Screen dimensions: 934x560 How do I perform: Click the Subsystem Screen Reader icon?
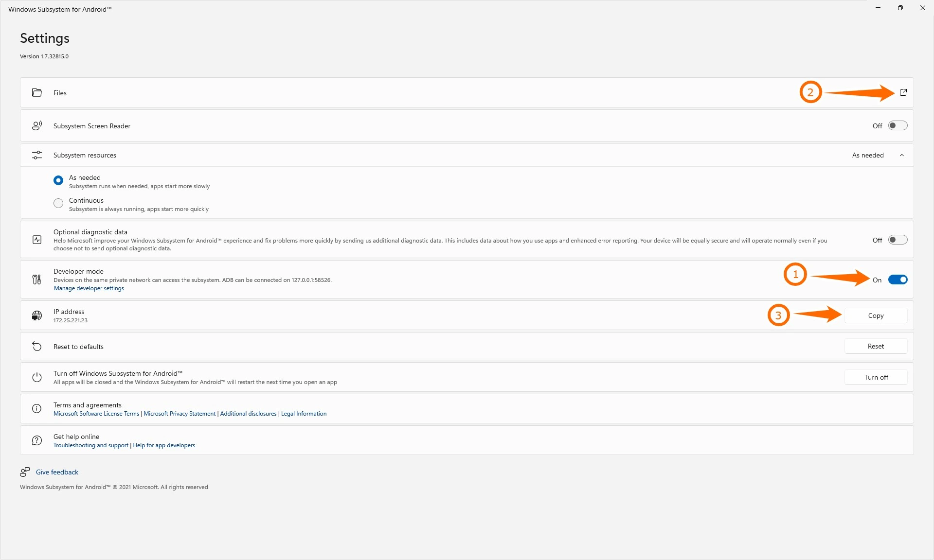(37, 125)
